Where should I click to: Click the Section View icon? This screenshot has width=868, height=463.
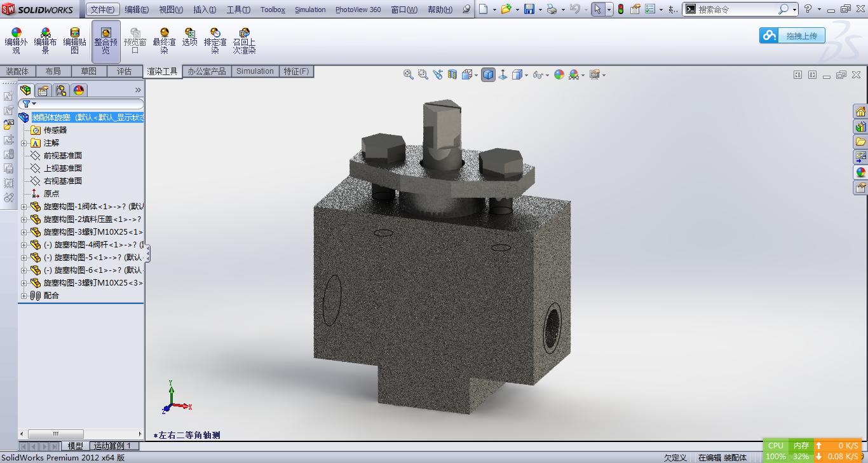[x=452, y=74]
